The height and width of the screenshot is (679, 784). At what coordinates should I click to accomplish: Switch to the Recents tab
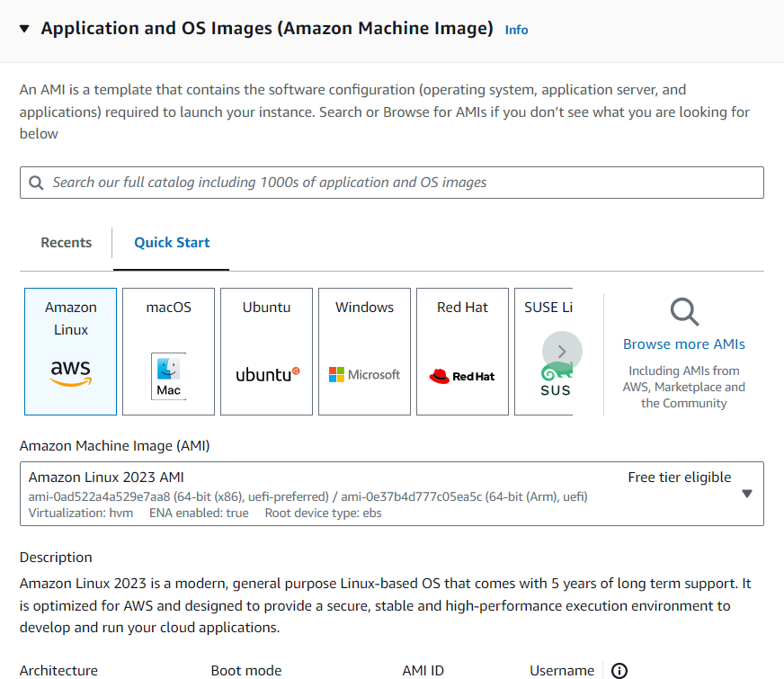tap(67, 243)
